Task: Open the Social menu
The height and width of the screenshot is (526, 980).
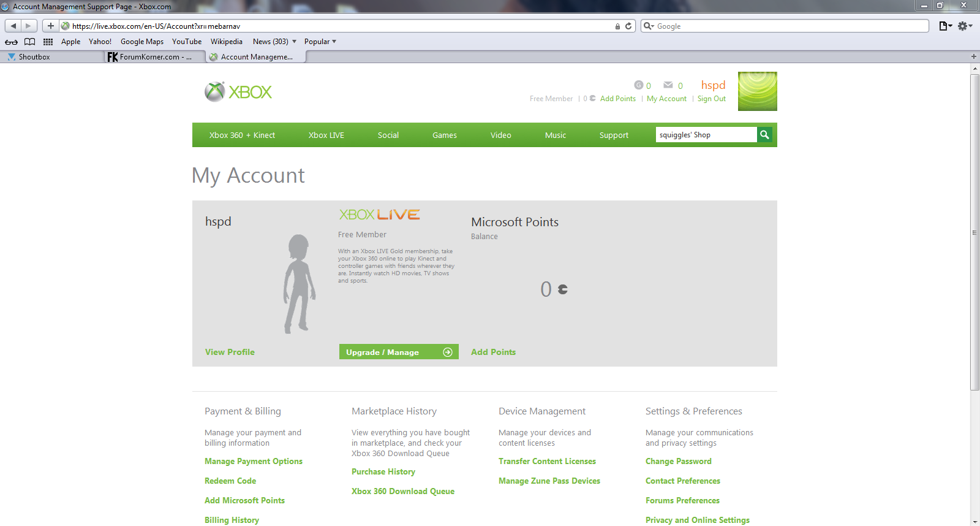Action: coord(388,135)
